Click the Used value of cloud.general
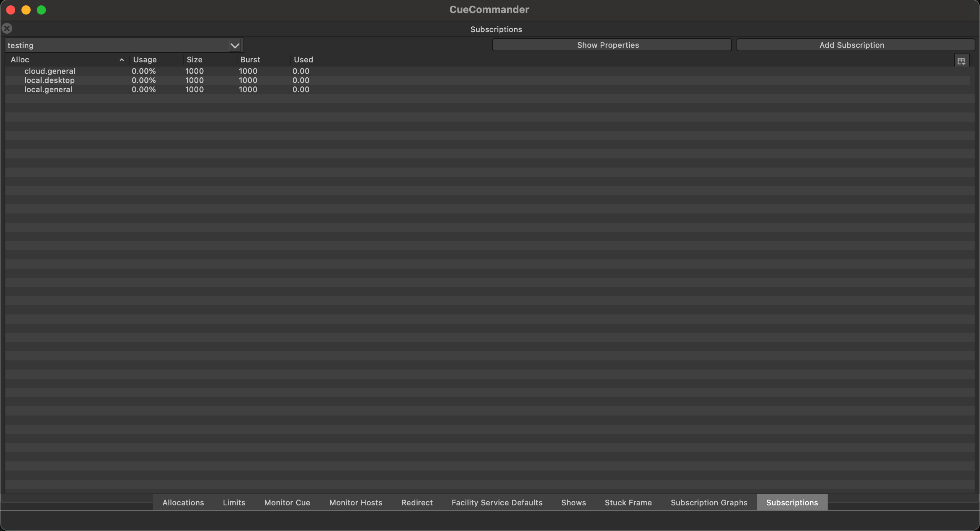This screenshot has height=531, width=980. tap(301, 71)
